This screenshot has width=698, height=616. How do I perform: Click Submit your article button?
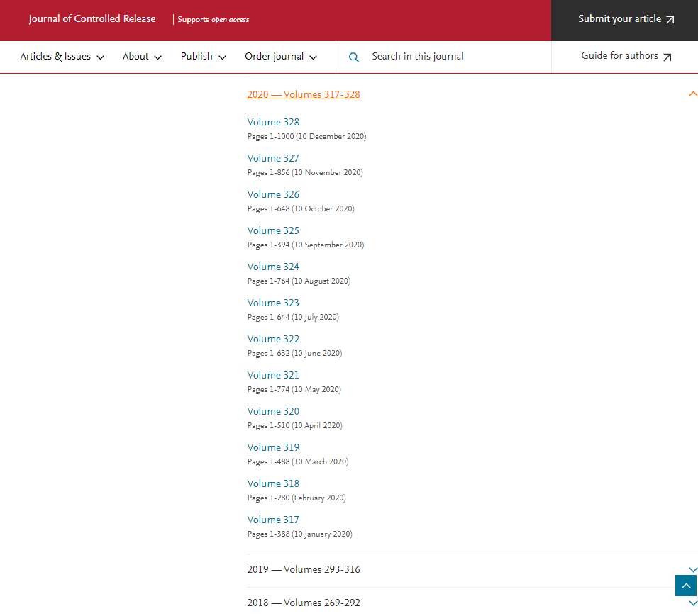(624, 21)
